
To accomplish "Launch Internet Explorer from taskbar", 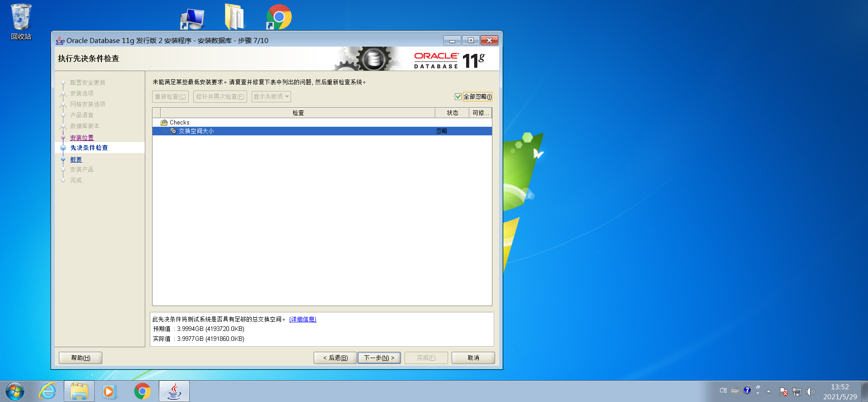I will 48,391.
